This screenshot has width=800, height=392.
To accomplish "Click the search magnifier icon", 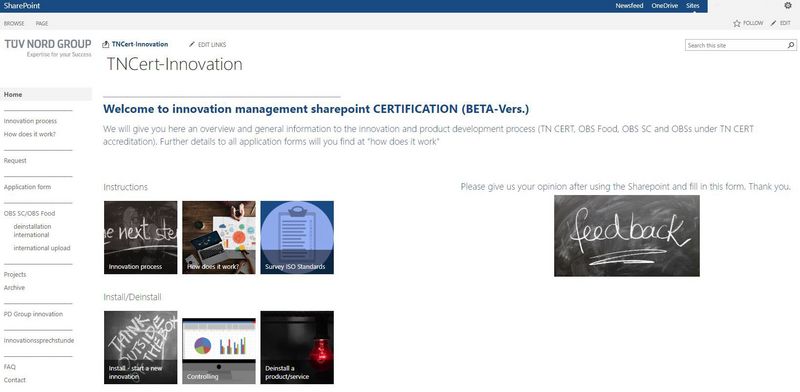I will tap(791, 45).
